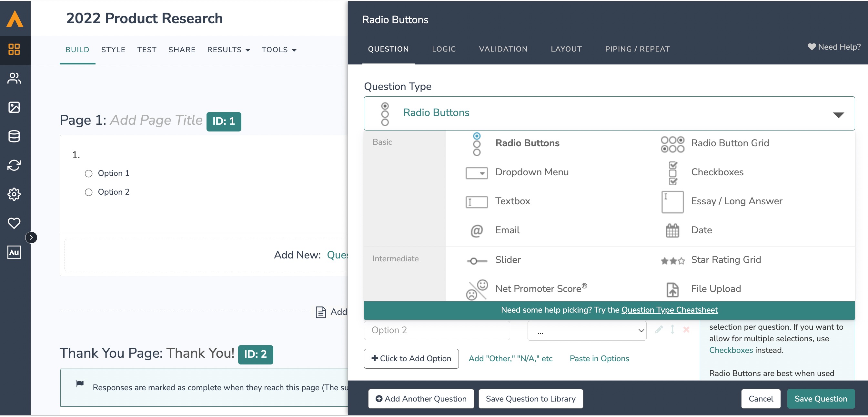
Task: Click the heart icon in sidebar
Action: coord(14,223)
